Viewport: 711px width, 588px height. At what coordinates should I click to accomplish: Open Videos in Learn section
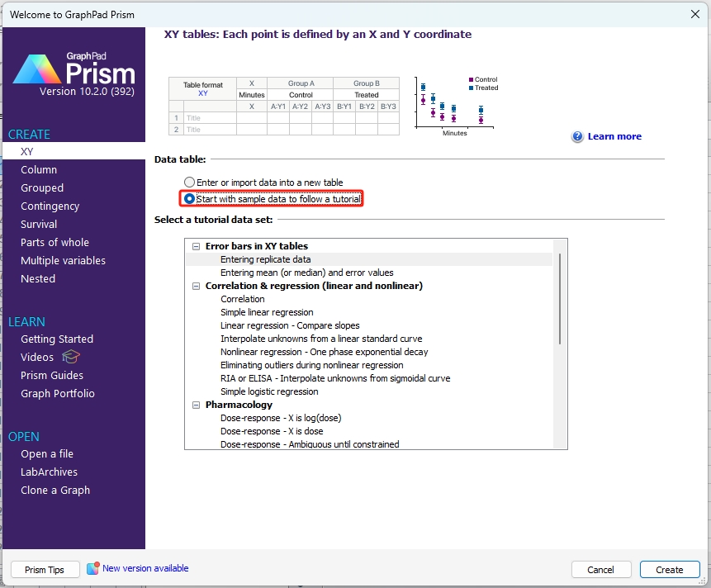tap(37, 357)
